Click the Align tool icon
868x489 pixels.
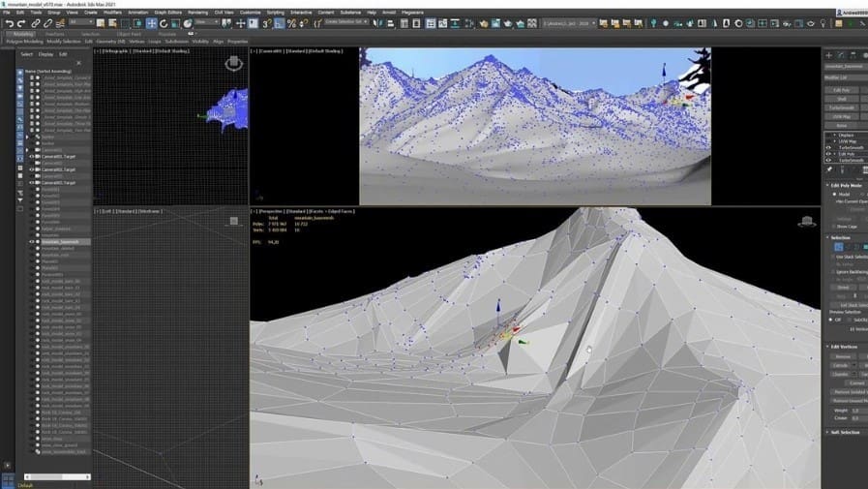390,23
